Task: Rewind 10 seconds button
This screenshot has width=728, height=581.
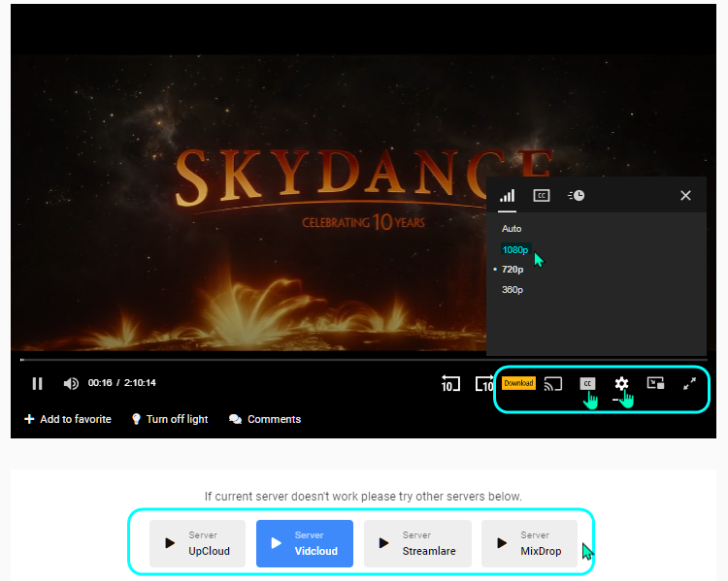Action: tap(450, 383)
